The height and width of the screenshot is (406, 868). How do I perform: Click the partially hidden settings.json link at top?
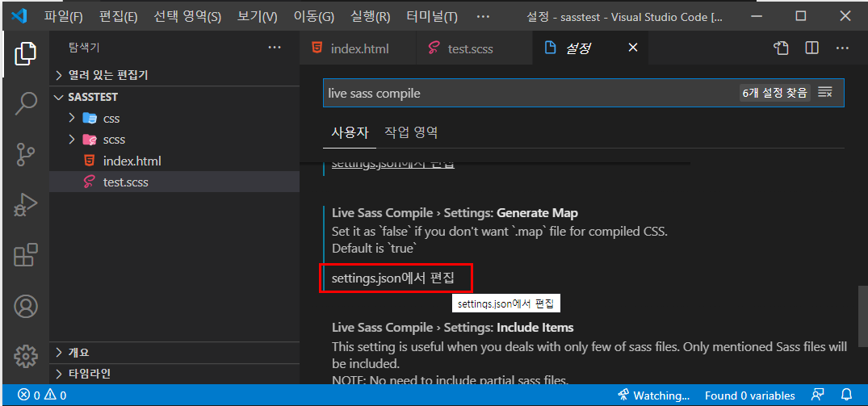tap(392, 165)
